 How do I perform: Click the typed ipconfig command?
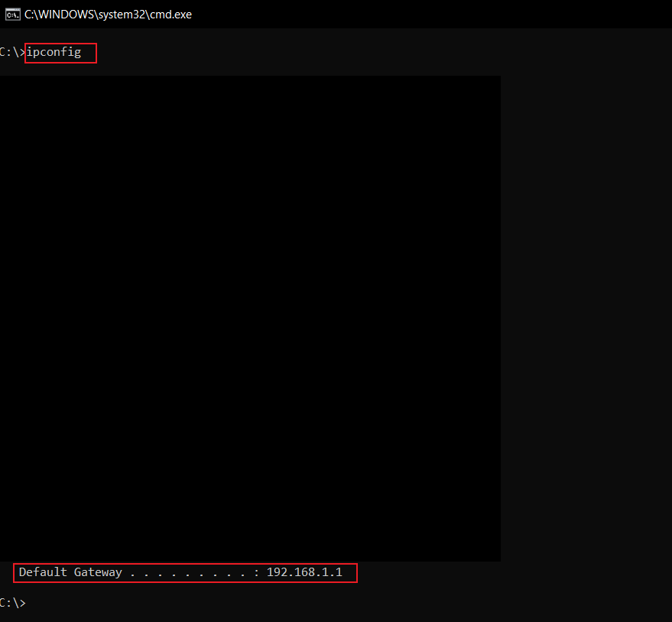click(54, 52)
